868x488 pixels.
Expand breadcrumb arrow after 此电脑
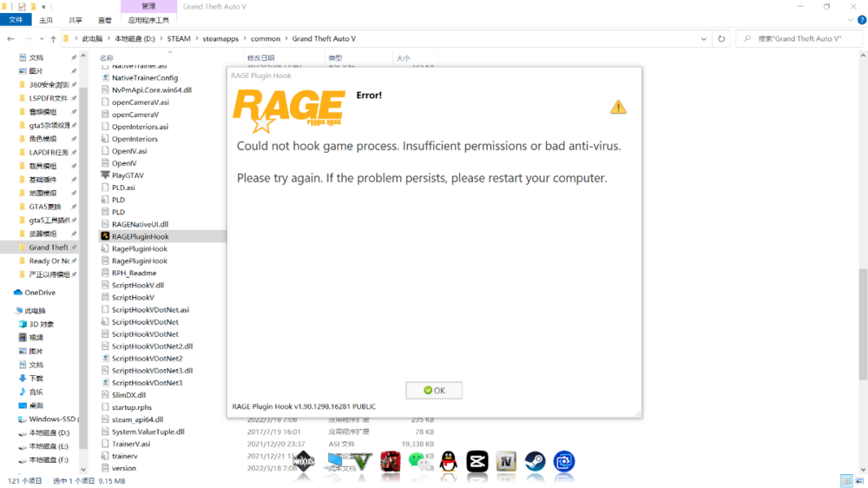click(x=108, y=39)
